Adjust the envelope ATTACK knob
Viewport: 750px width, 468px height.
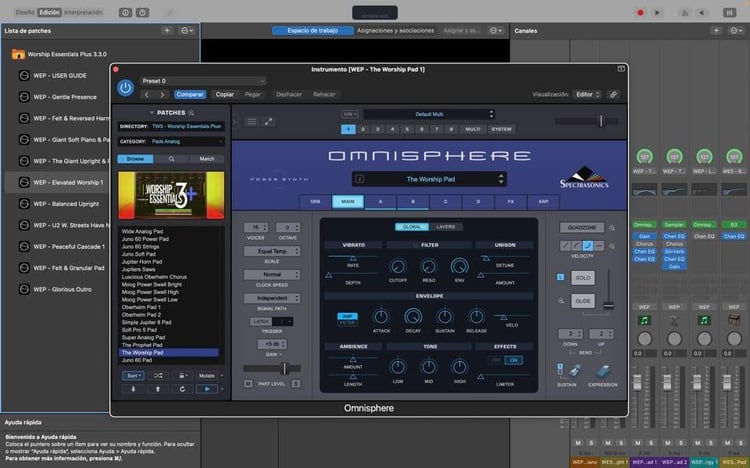point(381,316)
